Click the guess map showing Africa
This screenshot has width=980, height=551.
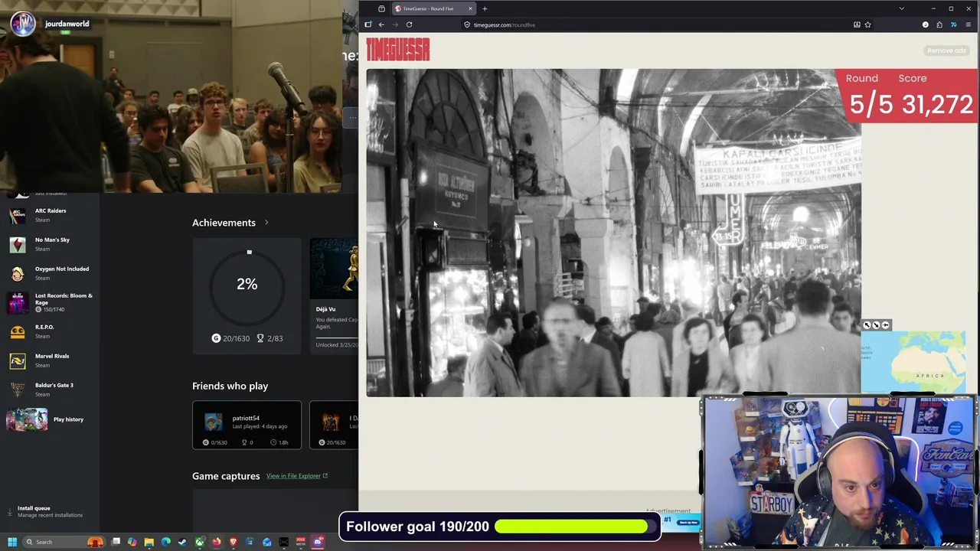913,363
